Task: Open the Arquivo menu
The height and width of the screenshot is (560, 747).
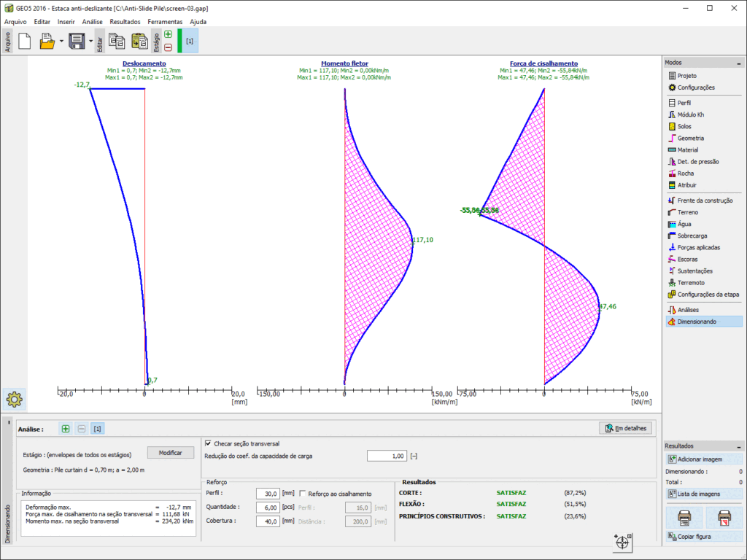Action: point(15,22)
